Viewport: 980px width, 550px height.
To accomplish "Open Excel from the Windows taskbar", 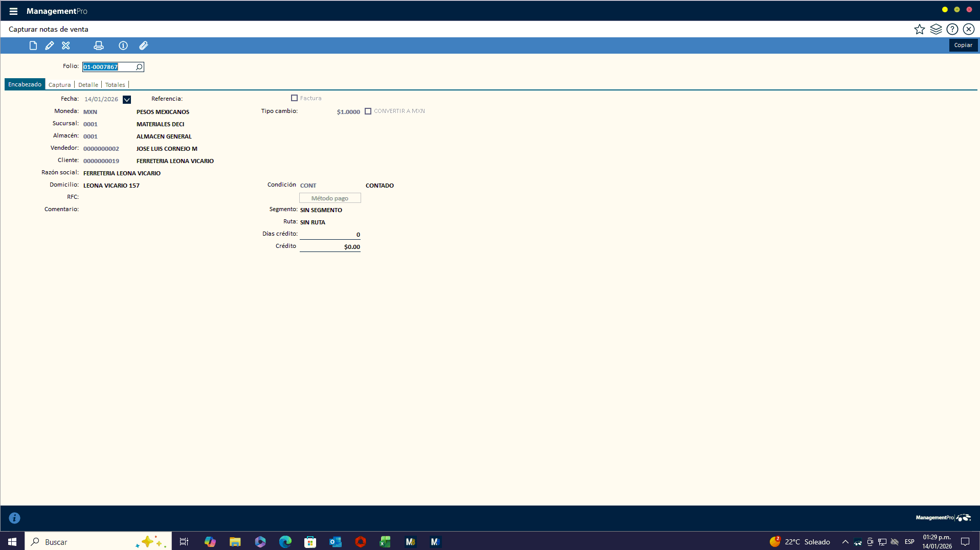I will click(x=385, y=542).
